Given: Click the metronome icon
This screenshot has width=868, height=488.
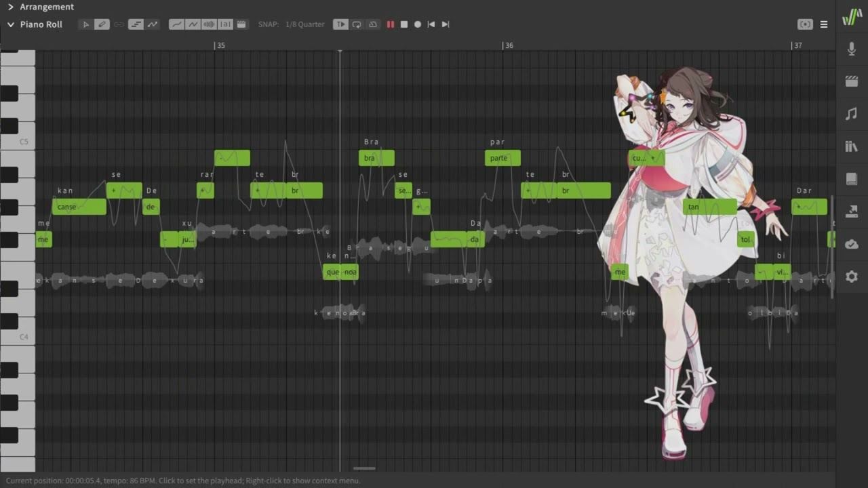Looking at the screenshot, I should [x=373, y=24].
